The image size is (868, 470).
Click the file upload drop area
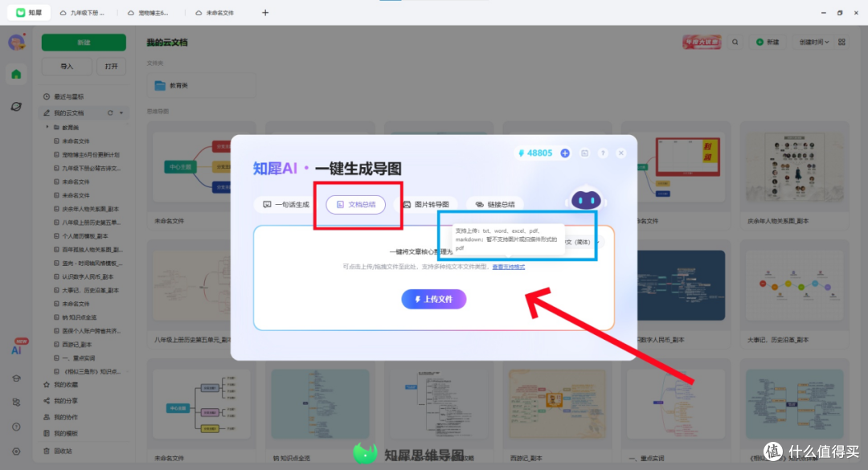pyautogui.click(x=434, y=278)
